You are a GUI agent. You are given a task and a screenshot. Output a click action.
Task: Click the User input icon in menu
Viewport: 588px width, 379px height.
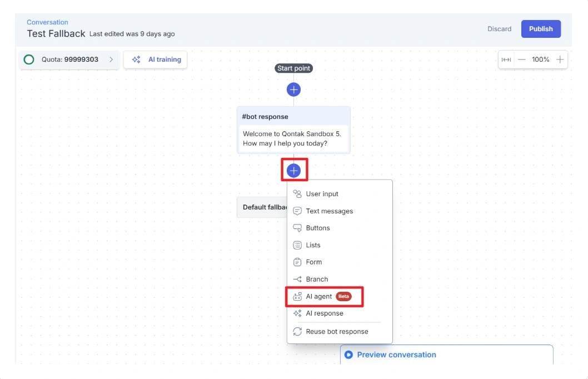pyautogui.click(x=297, y=194)
